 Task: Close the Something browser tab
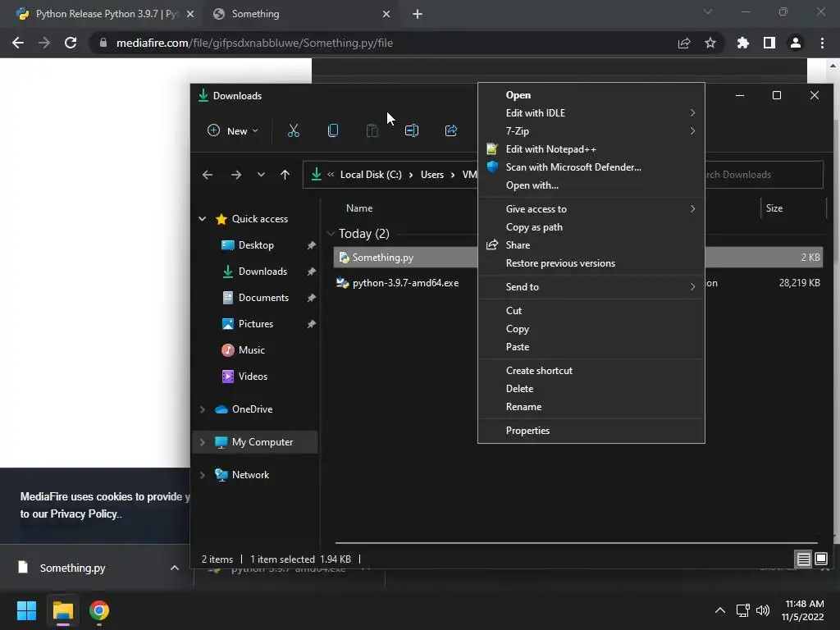point(386,15)
